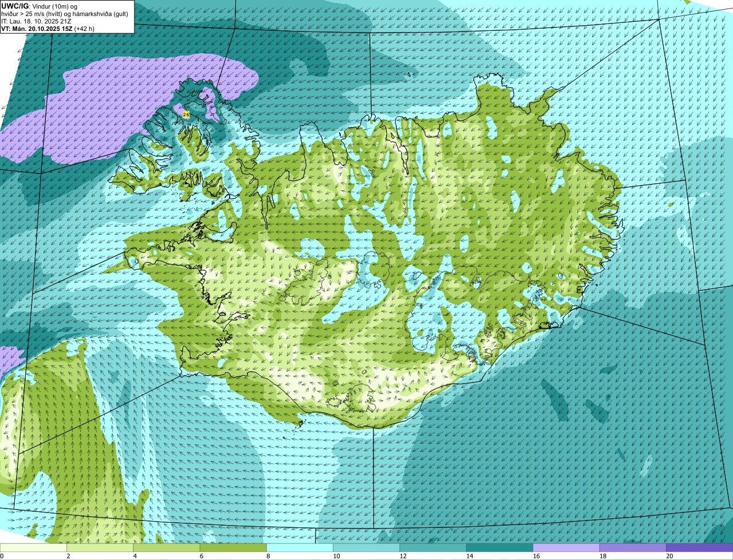Screen dimensions: 733x560
Task: Click the yellow 26 peak gust marker
Action: 186,115
